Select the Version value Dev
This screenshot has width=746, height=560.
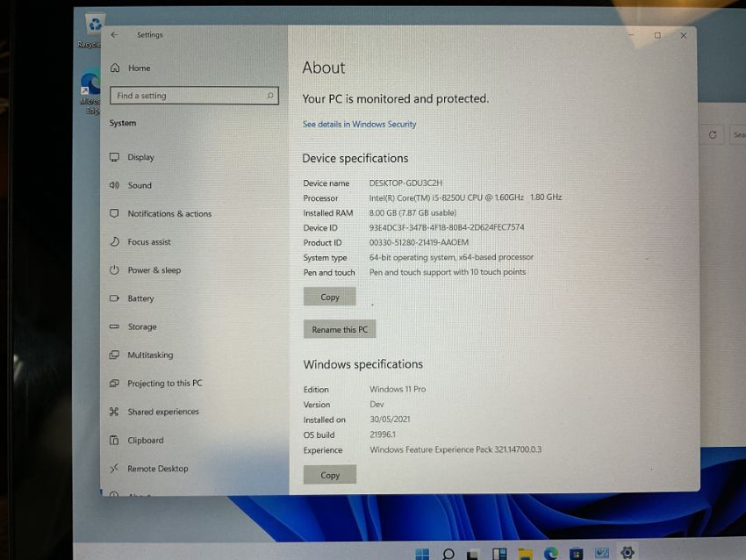tap(377, 405)
